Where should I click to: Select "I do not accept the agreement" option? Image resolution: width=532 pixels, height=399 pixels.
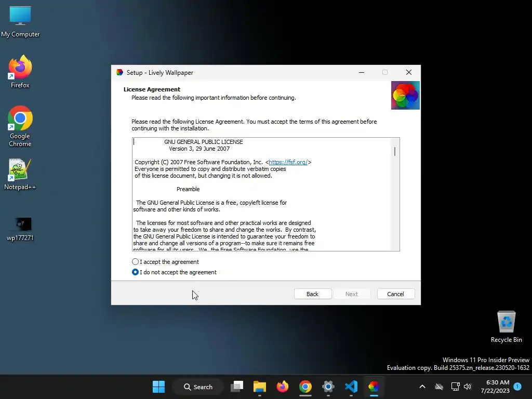[136, 272]
